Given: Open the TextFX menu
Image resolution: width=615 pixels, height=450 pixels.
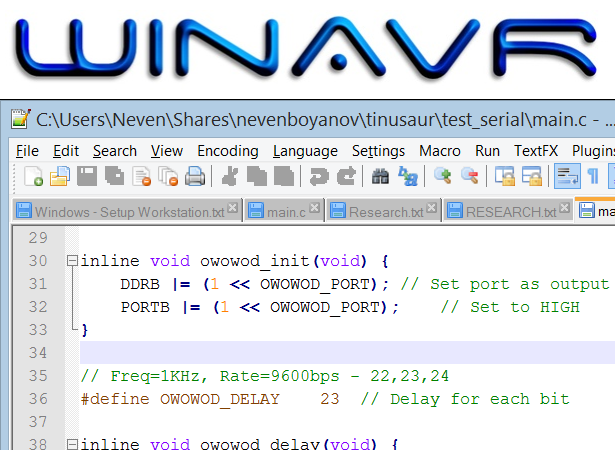Looking at the screenshot, I should pos(536,151).
